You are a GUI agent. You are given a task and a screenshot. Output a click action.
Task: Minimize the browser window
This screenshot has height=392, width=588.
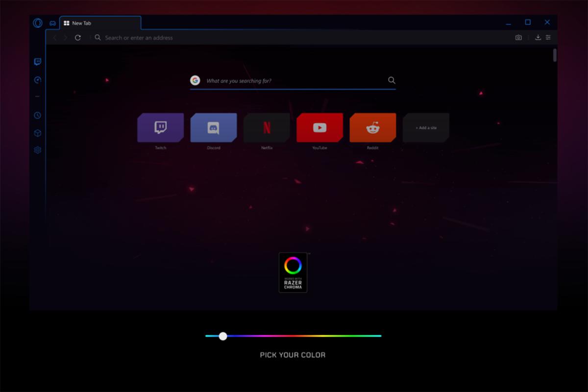click(x=509, y=23)
